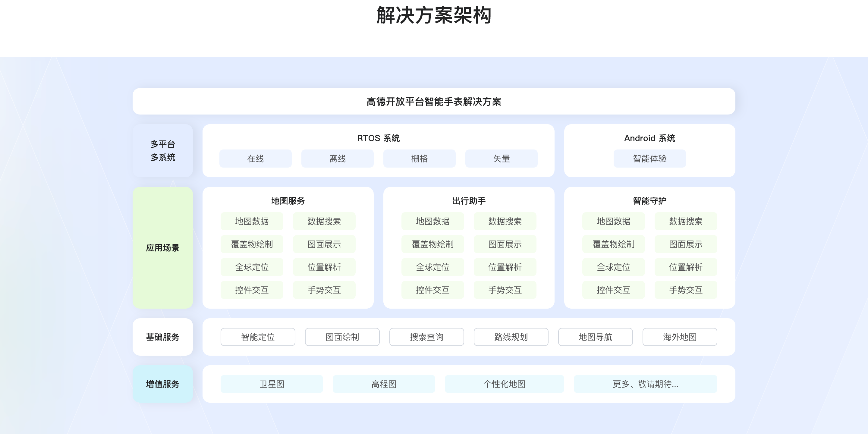Click the 栅格 tag
Viewport: 868px width, 434px height.
pos(419,158)
